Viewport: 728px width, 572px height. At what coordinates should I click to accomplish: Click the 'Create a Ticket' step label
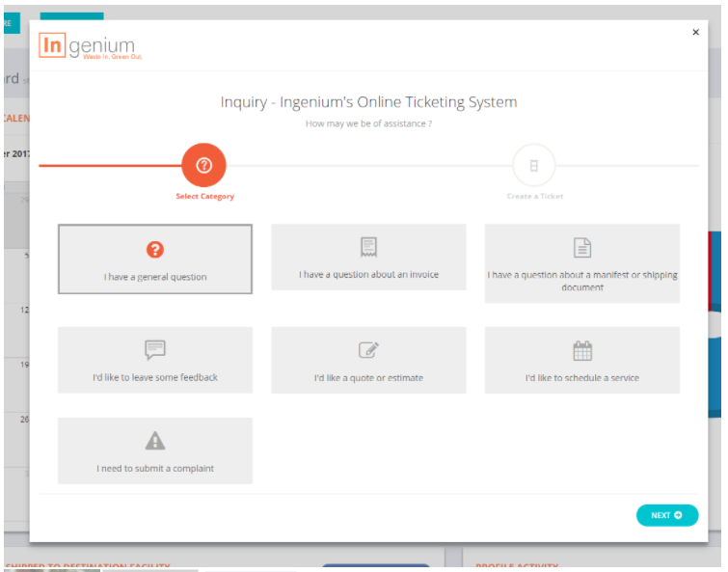[535, 197]
